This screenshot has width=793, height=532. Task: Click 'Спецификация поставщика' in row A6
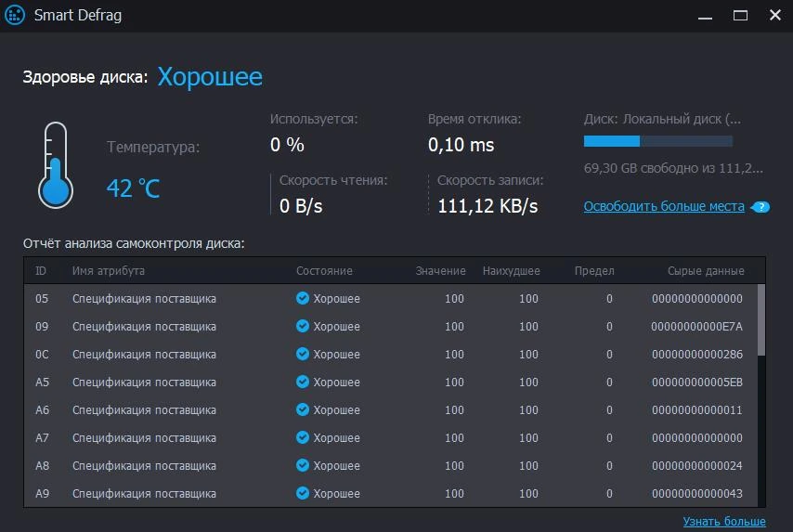144,410
